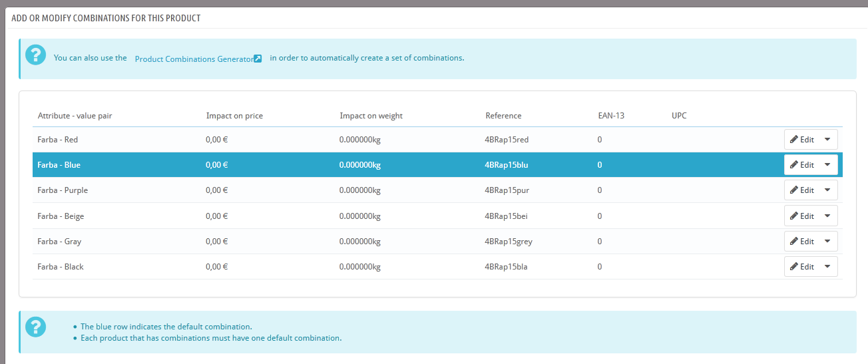The image size is (868, 364).
Task: Expand the dropdown arrow for Farba - Gray row
Action: [827, 242]
